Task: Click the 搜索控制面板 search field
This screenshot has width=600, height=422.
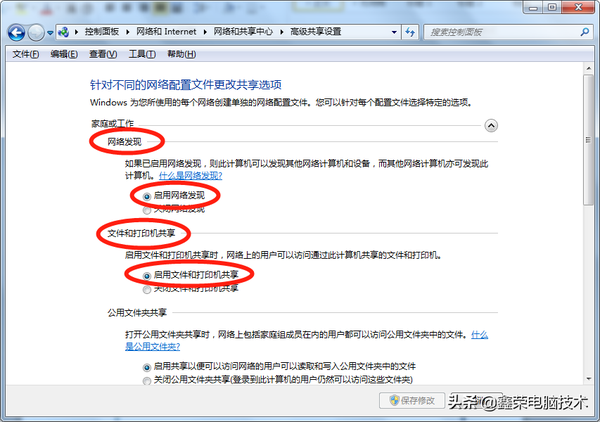Action: click(500, 33)
